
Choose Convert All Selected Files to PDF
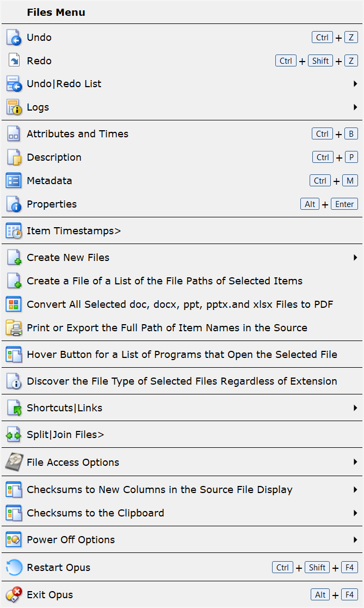182,305
